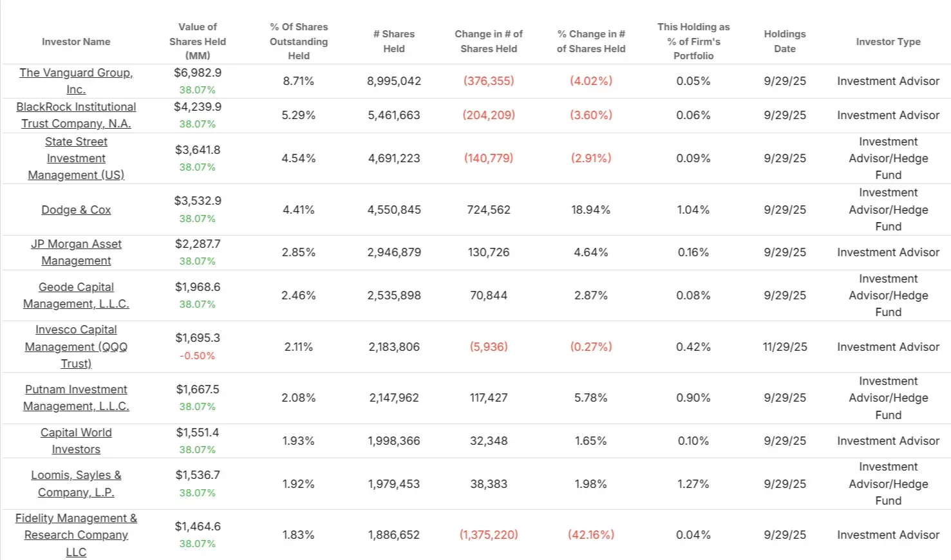Viewport: 951px width, 560px height.
Task: Click the % Of Shares Outstanding Held header
Action: 299,41
